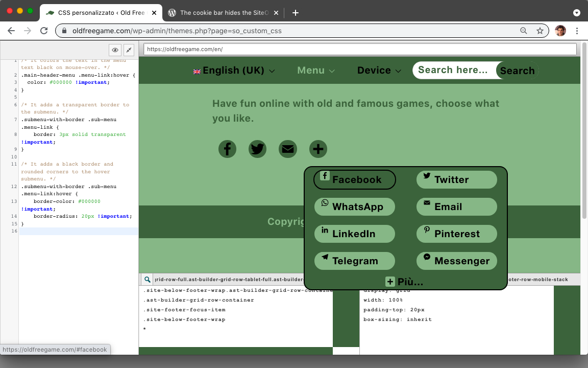
Task: Click the green Search button
Action: (517, 70)
